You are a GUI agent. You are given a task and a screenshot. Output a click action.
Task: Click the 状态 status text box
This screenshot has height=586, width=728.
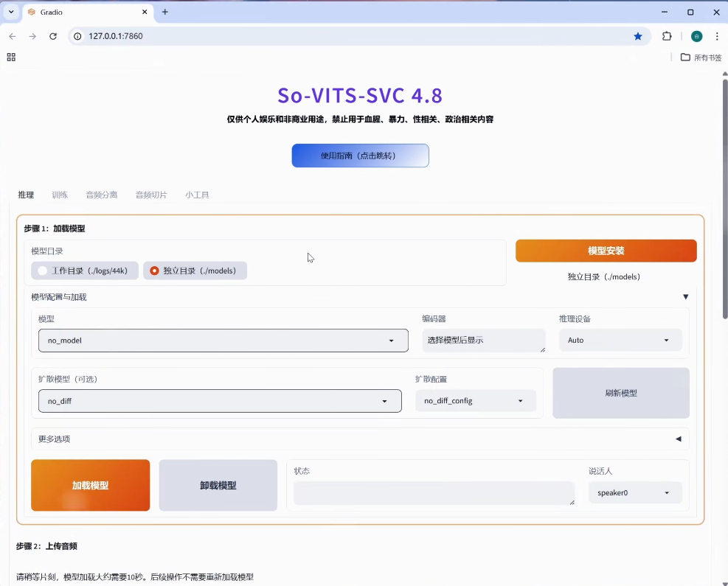pyautogui.click(x=434, y=493)
